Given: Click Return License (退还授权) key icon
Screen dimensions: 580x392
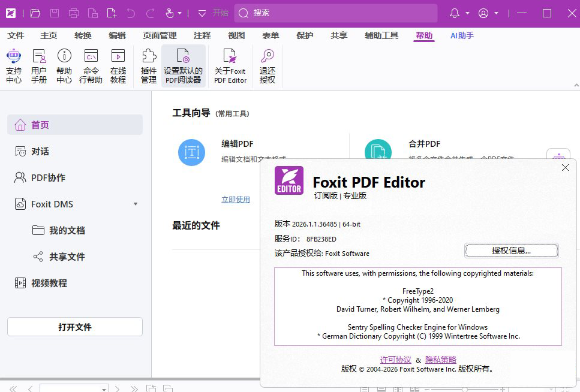Looking at the screenshot, I should tap(267, 56).
